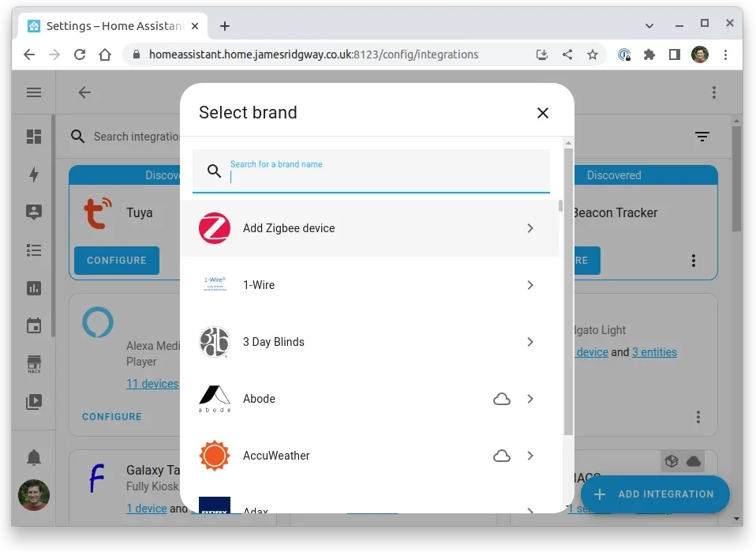The height and width of the screenshot is (552, 756).
Task: Open the Home Assistant sidebar hamburger menu
Action: coord(34,92)
